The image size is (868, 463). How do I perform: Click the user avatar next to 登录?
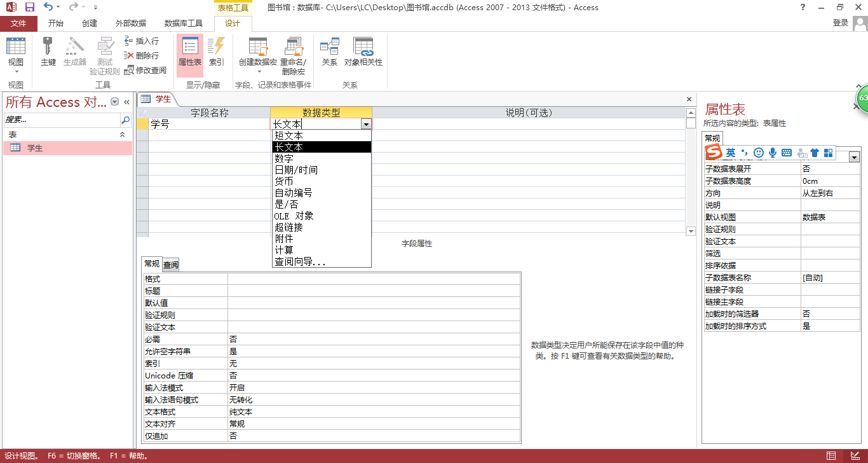tap(860, 24)
